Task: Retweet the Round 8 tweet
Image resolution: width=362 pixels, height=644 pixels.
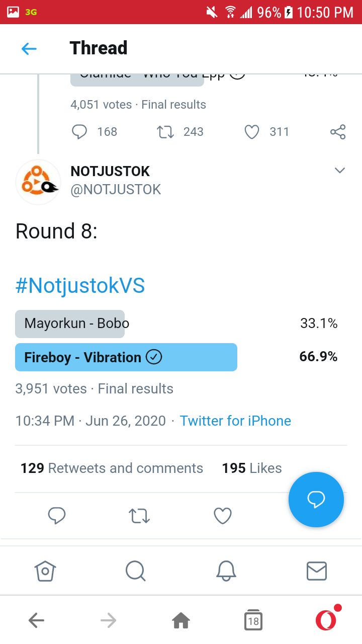Action: [139, 515]
